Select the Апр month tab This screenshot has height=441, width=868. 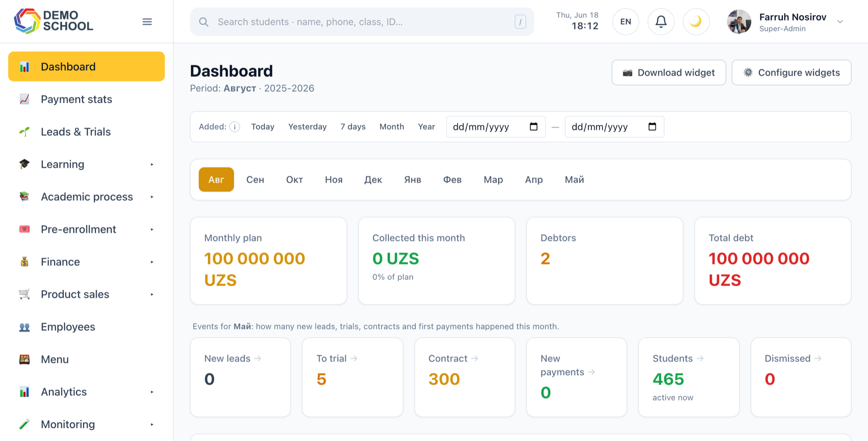534,179
